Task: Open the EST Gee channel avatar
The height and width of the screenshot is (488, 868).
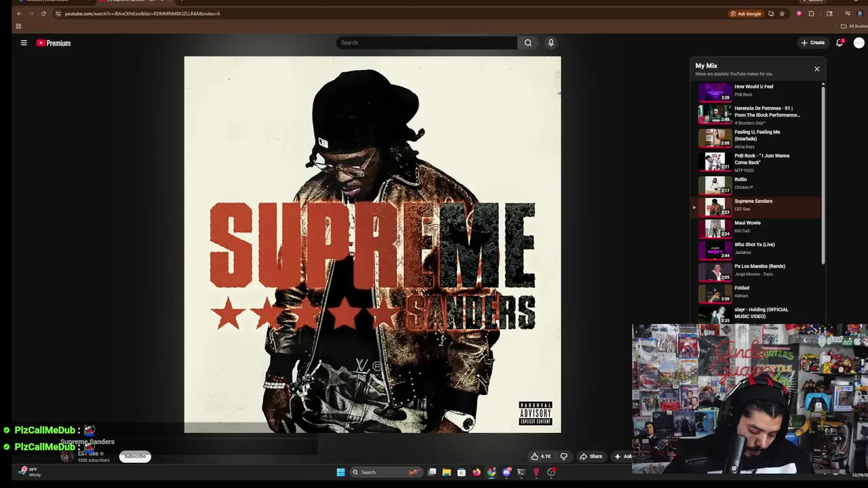Action: [66, 457]
